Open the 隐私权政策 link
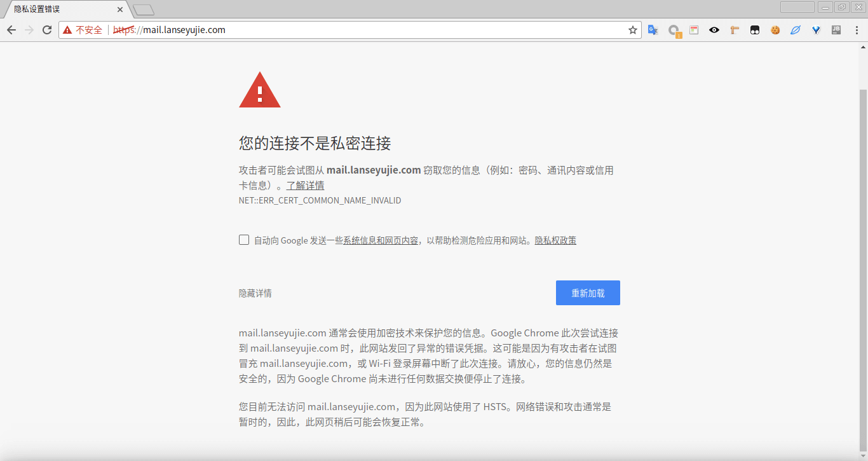 (555, 240)
